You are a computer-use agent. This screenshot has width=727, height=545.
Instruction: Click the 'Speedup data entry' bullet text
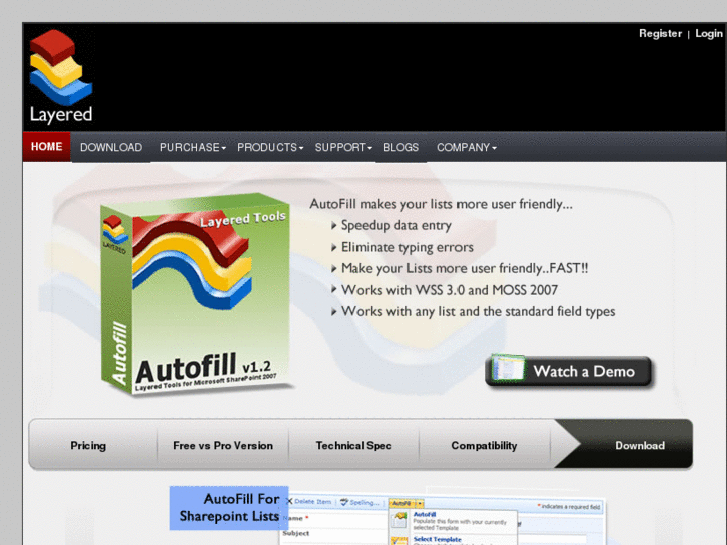396,225
